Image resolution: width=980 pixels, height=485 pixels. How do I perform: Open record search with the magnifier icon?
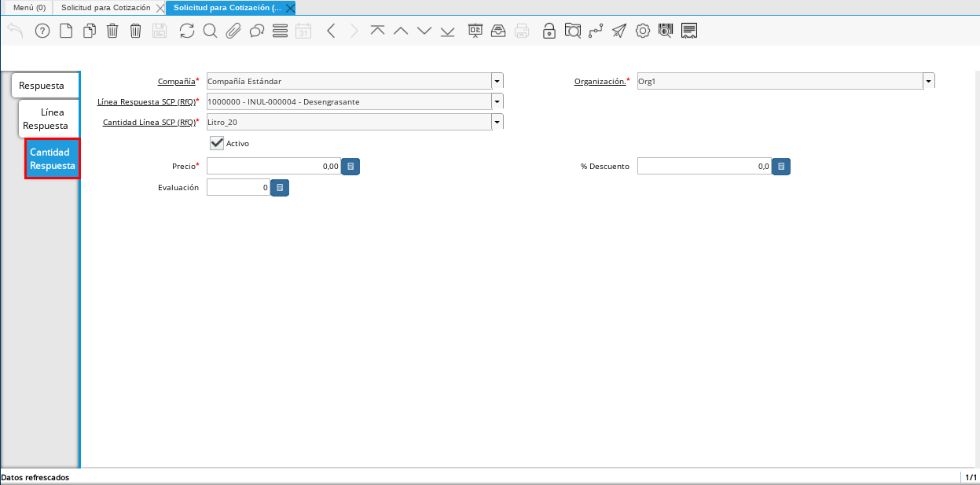coord(210,31)
